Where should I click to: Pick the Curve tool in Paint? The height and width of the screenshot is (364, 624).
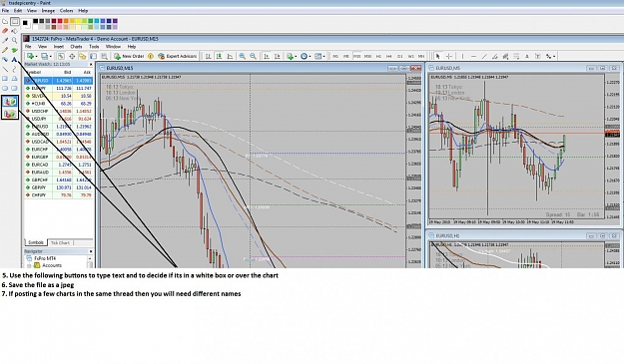coord(14,69)
